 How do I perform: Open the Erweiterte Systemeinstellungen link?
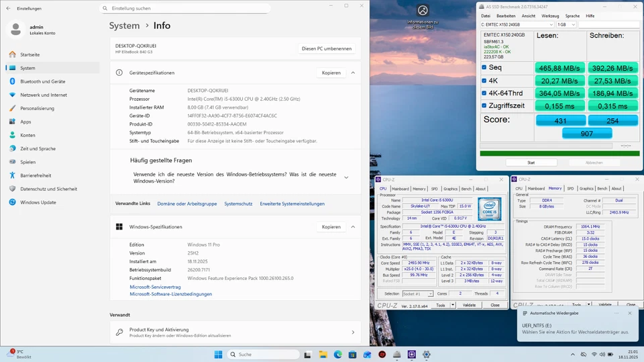click(x=292, y=203)
